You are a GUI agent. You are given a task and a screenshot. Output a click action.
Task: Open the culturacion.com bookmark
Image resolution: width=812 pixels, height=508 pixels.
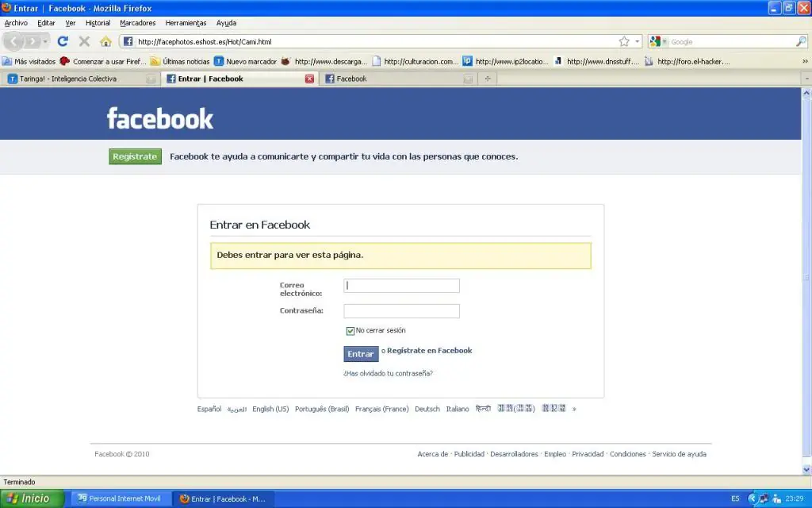click(416, 61)
